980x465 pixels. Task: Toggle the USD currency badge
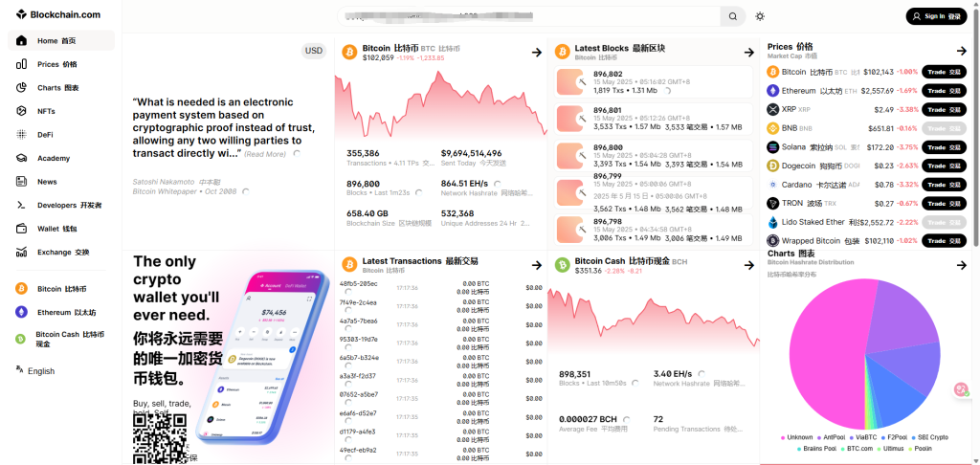[x=314, y=51]
